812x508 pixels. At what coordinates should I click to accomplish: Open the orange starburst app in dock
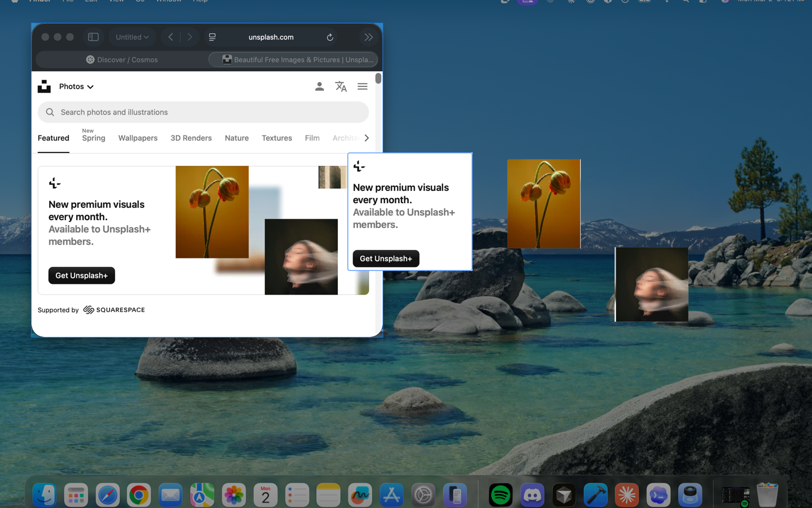click(x=627, y=495)
